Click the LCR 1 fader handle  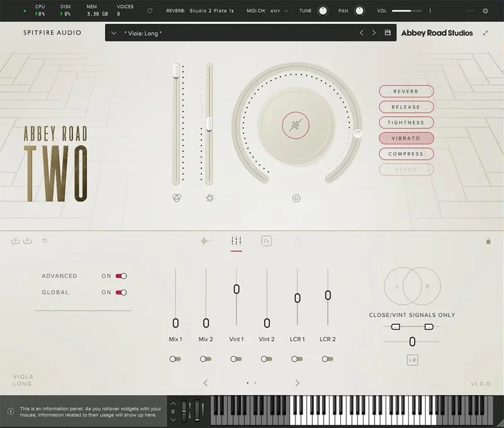click(x=297, y=298)
